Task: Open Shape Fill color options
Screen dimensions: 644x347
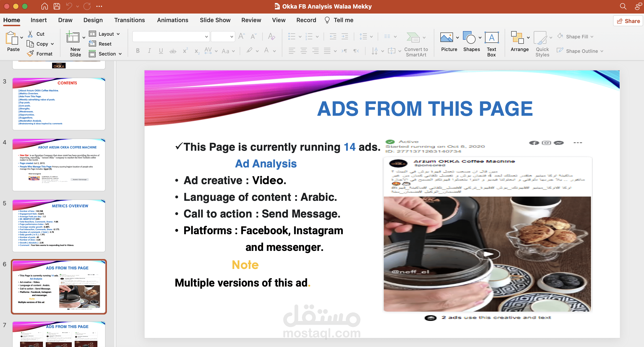Action: 577,37
